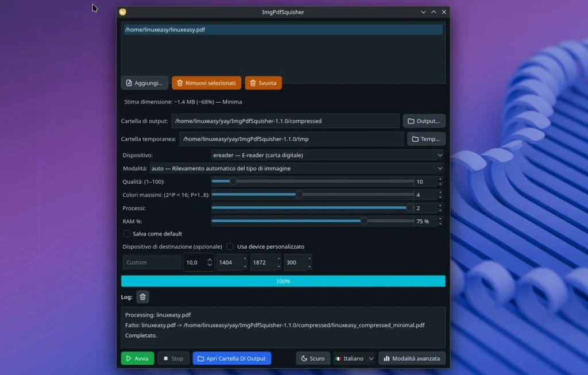Expand the Dispositivo ereader dropdown
The image size is (588, 375).
click(327, 155)
